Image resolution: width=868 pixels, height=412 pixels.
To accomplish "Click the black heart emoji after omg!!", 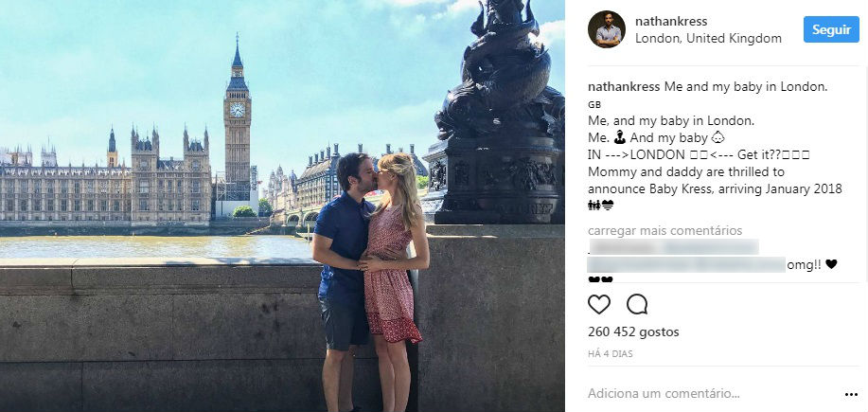I will (x=831, y=264).
